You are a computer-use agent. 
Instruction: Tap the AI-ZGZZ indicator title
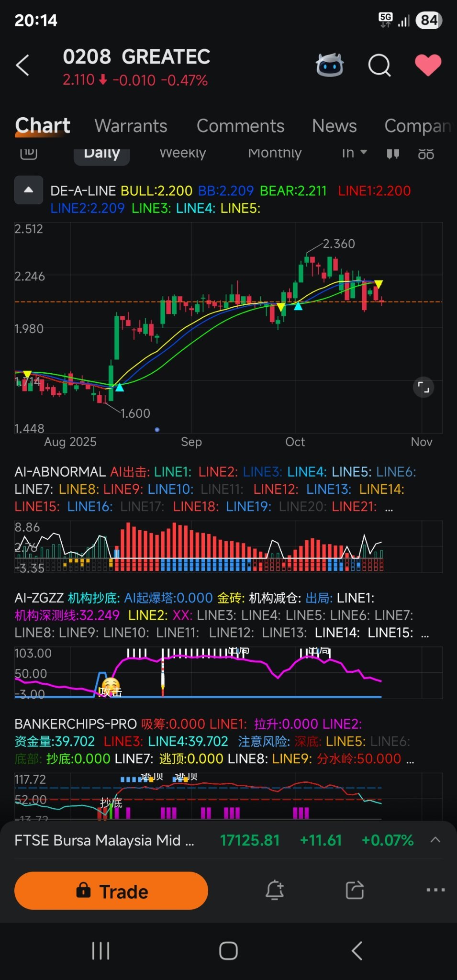click(39, 598)
